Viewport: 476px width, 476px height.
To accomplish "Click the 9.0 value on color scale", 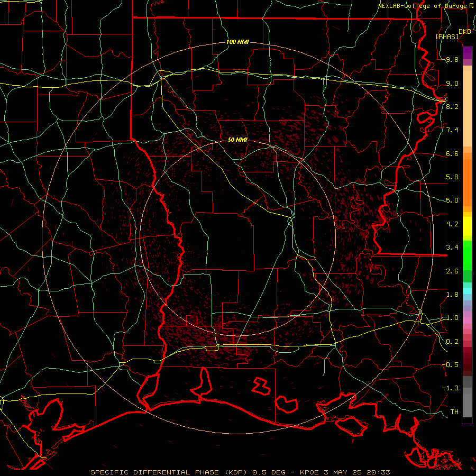I will (452, 83).
